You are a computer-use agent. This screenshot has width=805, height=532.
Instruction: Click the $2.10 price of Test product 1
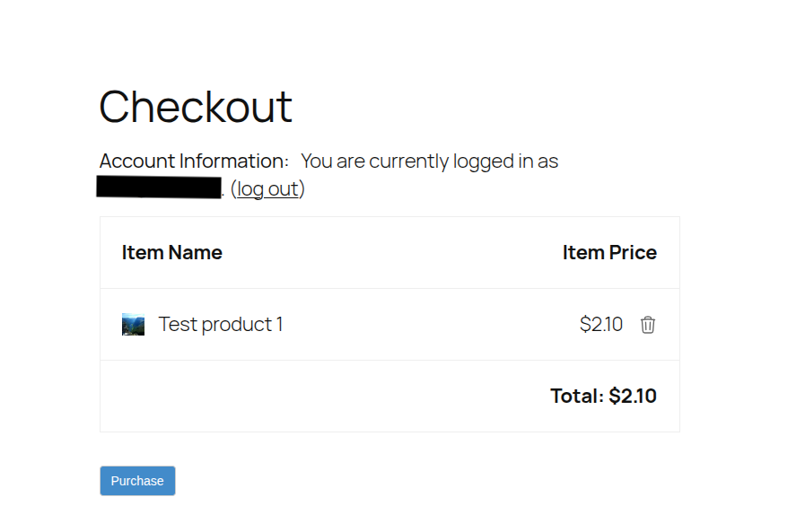pyautogui.click(x=600, y=324)
